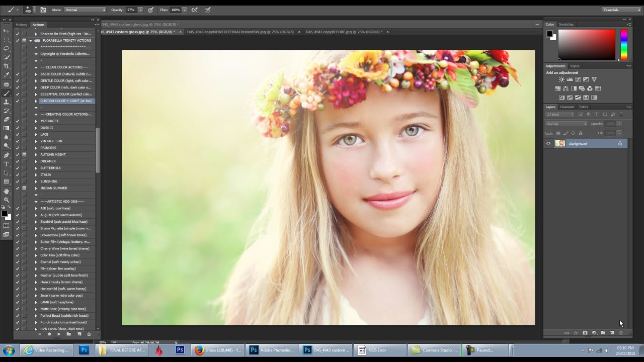The width and height of the screenshot is (644, 362).
Task: Toggle checkmark for LACE action
Action: coord(17,134)
